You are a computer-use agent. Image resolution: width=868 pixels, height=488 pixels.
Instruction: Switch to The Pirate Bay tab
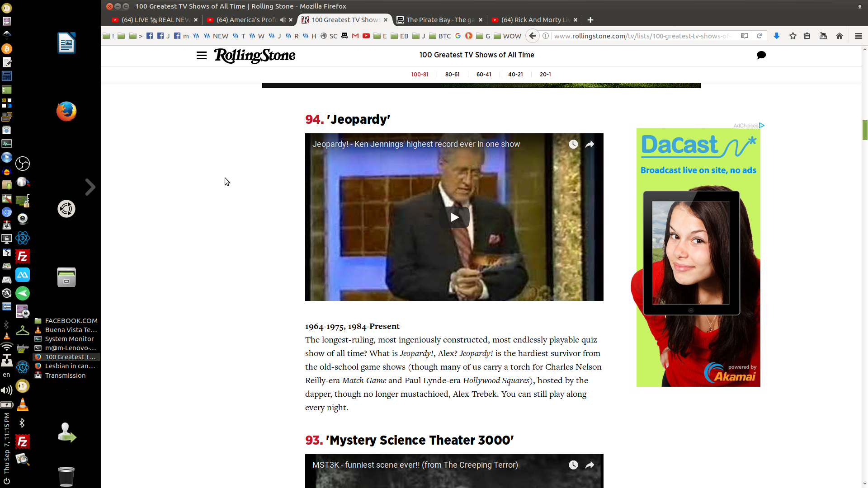439,20
